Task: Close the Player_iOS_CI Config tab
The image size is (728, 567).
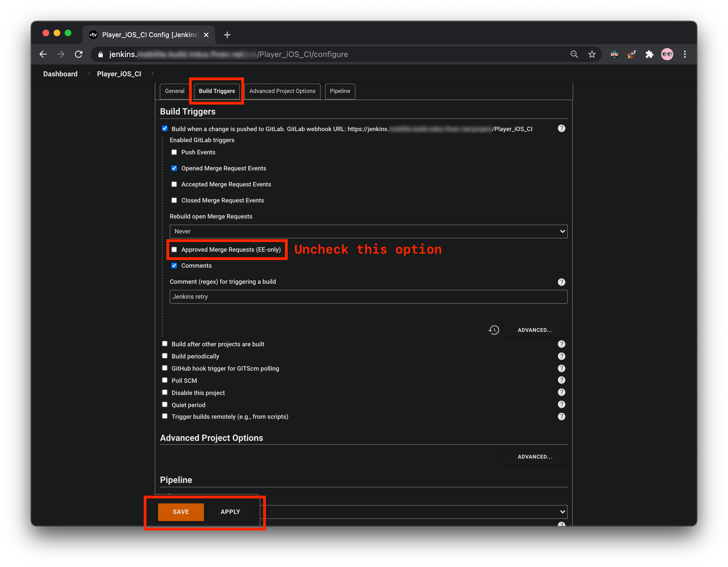Action: point(206,35)
